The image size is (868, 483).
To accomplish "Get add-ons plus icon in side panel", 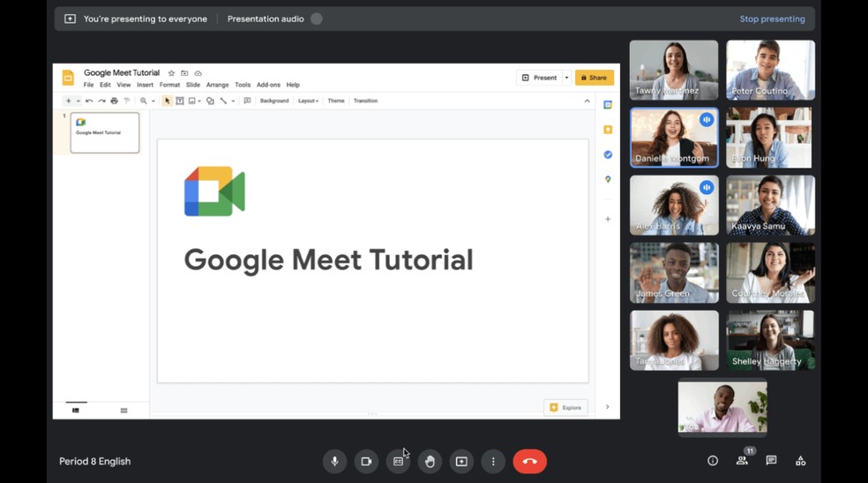I will (608, 219).
